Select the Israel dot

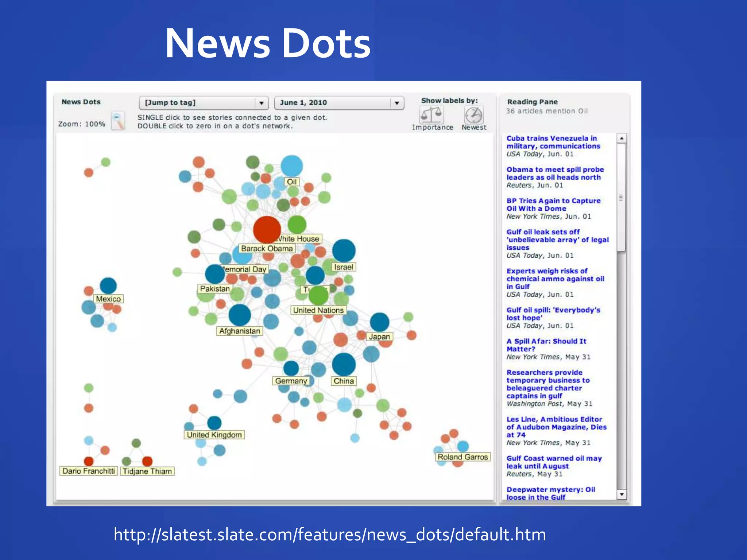(344, 251)
